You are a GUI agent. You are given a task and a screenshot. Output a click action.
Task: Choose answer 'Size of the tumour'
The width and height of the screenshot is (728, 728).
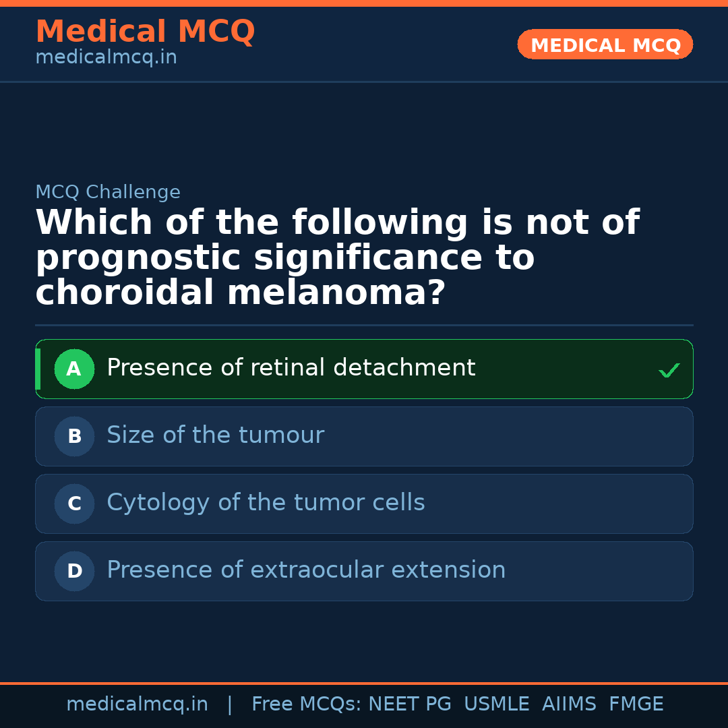coord(215,435)
